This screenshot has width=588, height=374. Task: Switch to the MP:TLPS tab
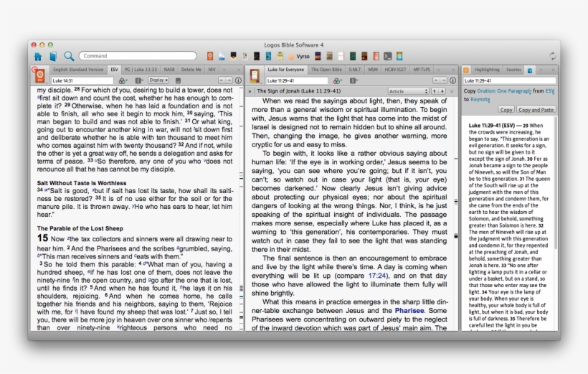[x=422, y=70]
